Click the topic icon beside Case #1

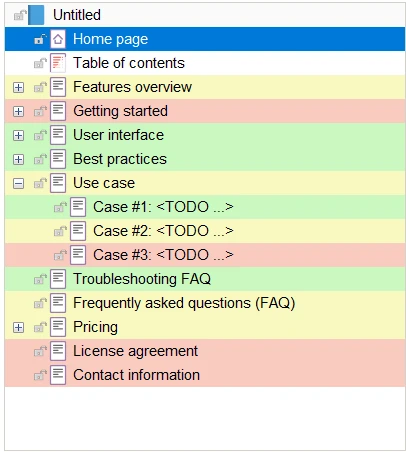pyautogui.click(x=78, y=207)
